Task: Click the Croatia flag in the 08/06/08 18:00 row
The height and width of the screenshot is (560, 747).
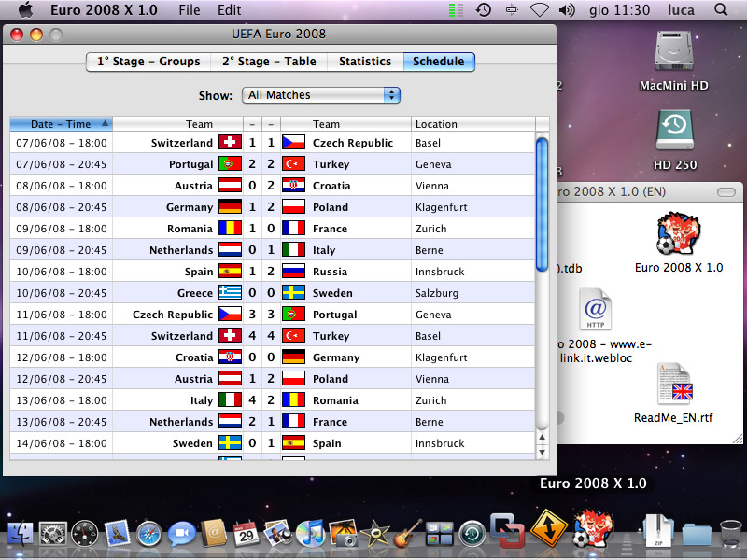Action: pyautogui.click(x=293, y=185)
